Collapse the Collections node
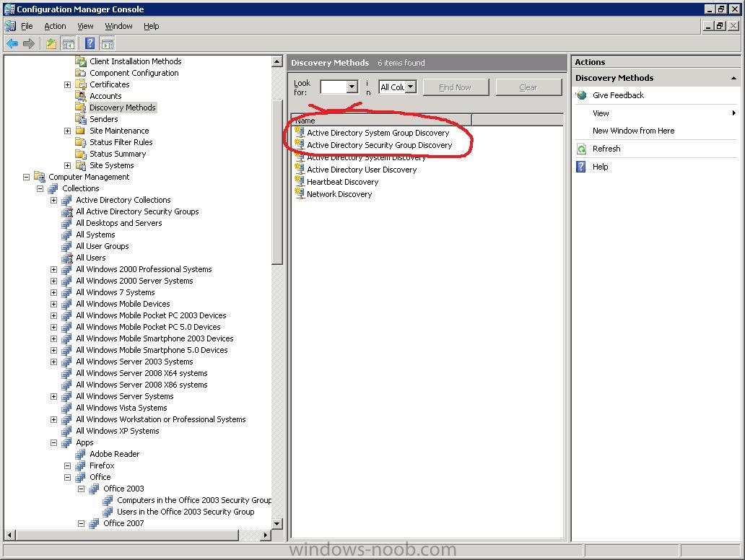Screen dimensions: 745x560 point(40,188)
